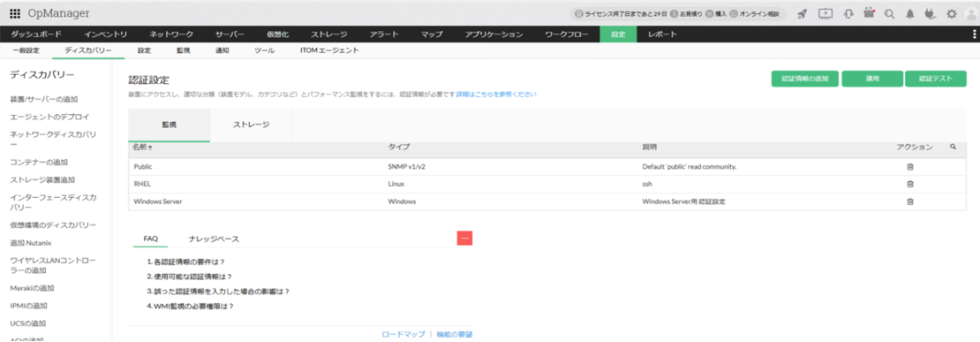Screen dimensions: 980x342
Task: Click the license expiry 29日 notice
Action: pyautogui.click(x=621, y=13)
